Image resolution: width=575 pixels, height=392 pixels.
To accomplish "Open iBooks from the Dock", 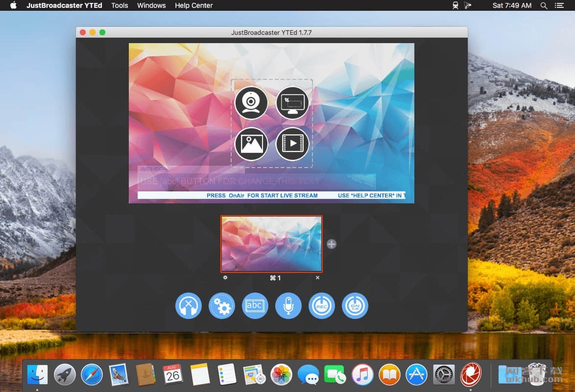I will (389, 375).
